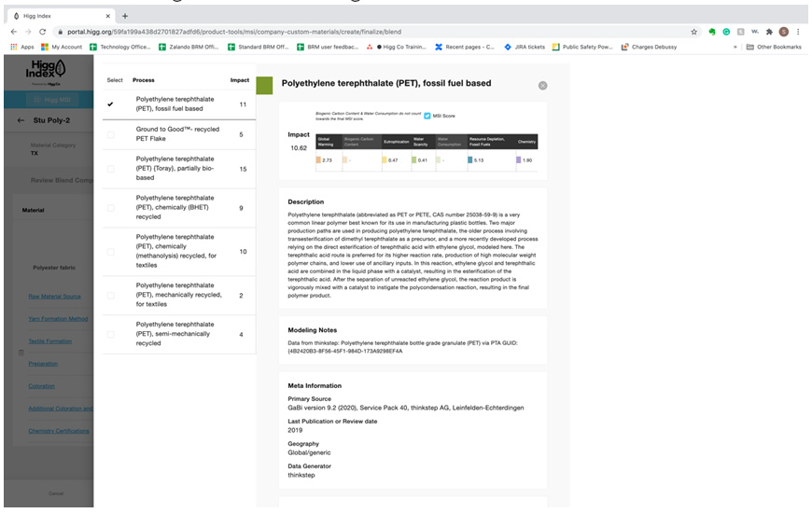
Task: Open the Charges Debussy bookmark
Action: pos(649,47)
